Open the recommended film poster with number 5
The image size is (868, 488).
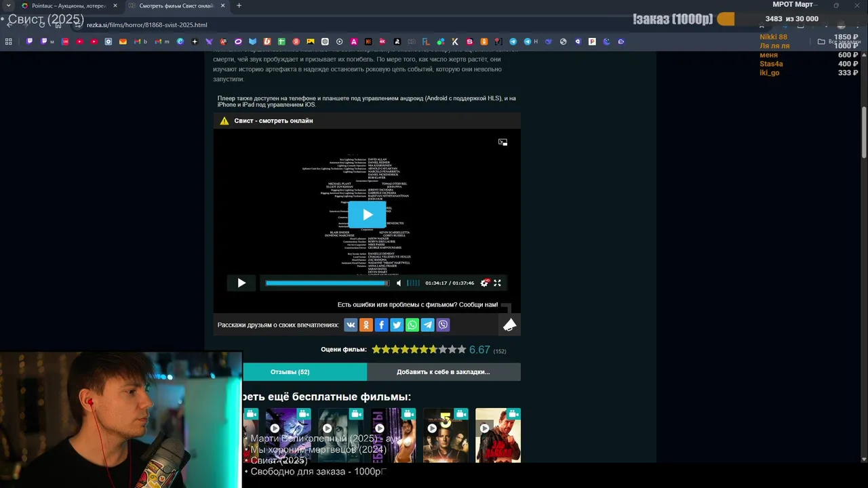[446, 435]
